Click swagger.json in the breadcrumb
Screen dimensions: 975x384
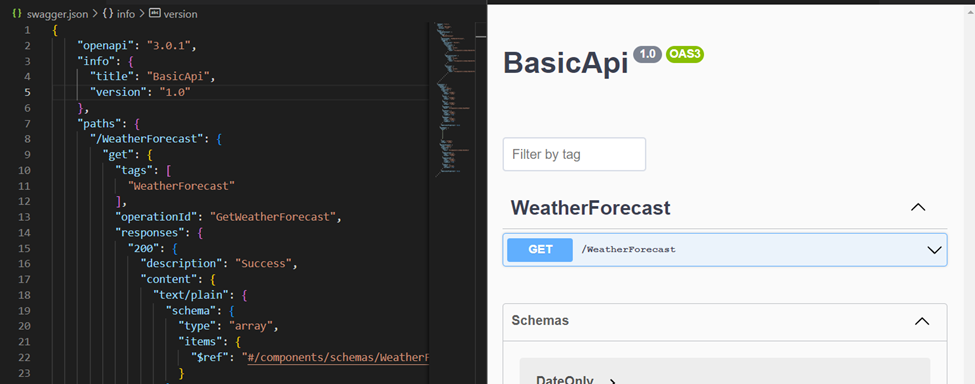tap(58, 14)
